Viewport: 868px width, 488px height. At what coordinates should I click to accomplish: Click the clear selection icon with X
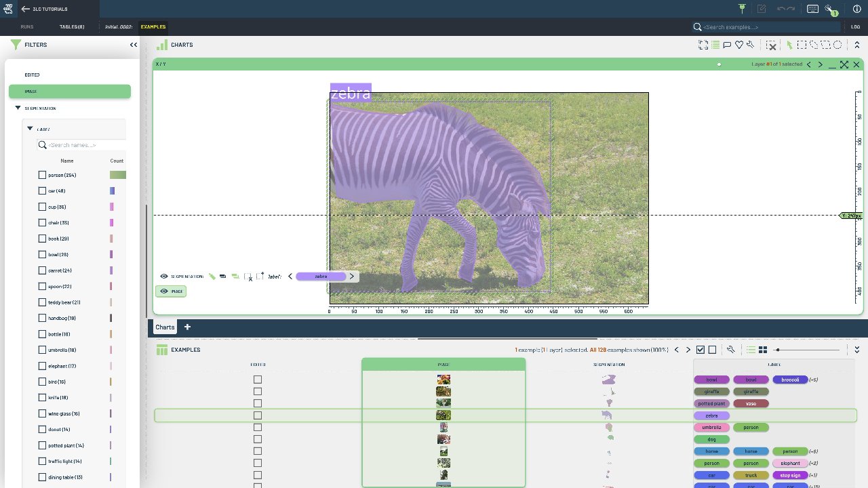771,45
